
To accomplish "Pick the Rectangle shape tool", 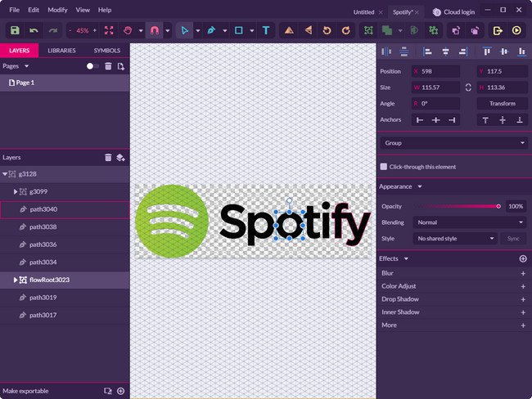I will [x=239, y=30].
